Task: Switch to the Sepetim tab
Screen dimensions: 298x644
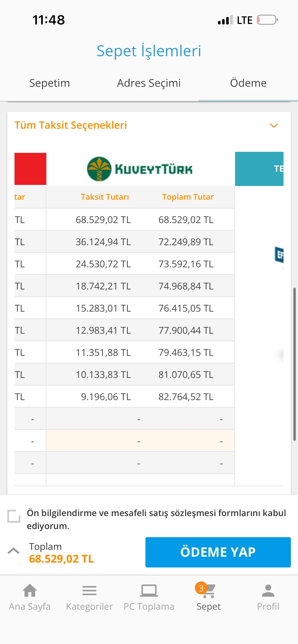Action: [50, 83]
